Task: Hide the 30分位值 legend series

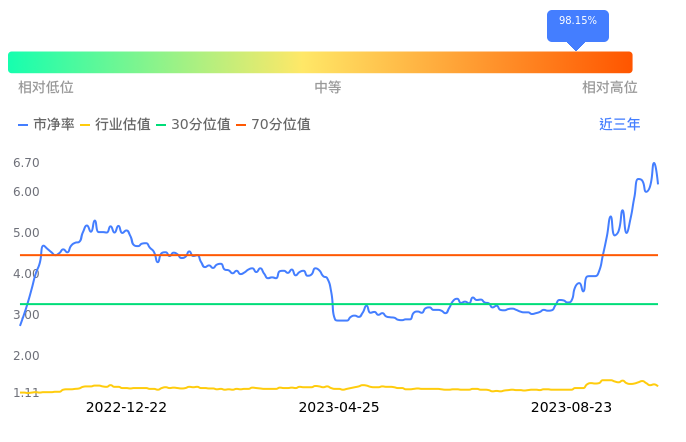Action: (x=193, y=125)
